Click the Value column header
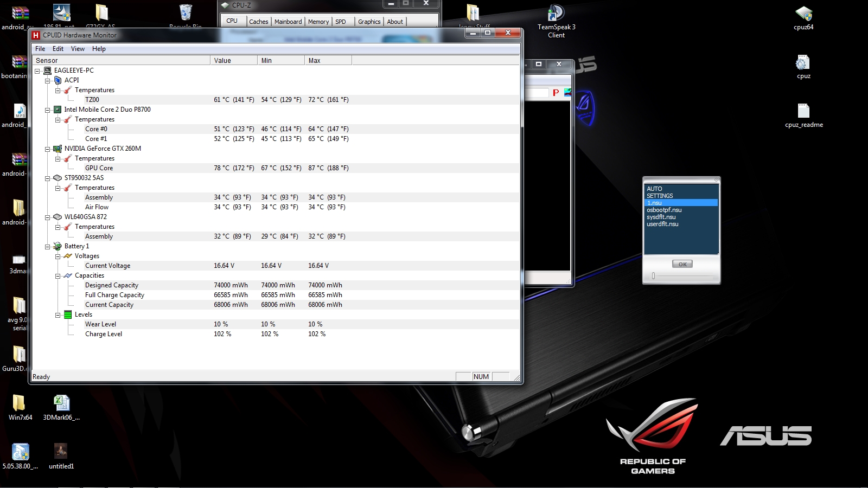 (234, 60)
